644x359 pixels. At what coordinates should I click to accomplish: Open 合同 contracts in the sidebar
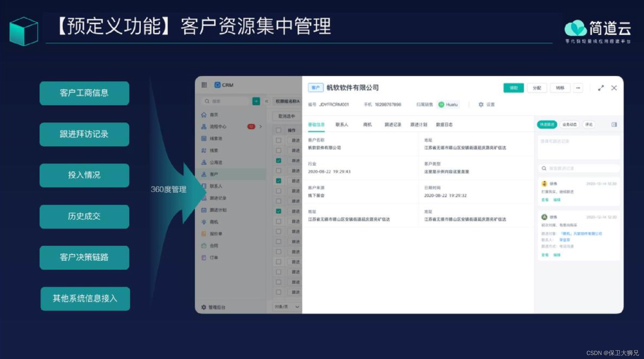pos(214,246)
